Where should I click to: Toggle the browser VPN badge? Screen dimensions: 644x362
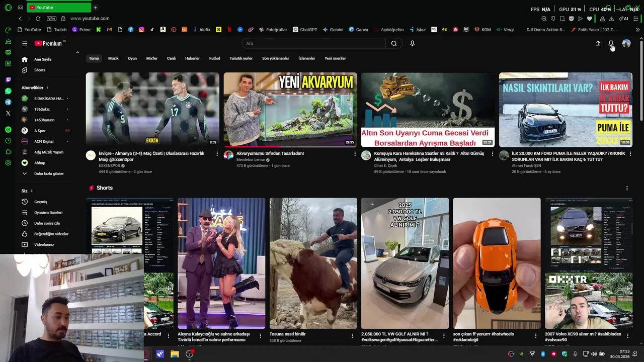pyautogui.click(x=51, y=19)
